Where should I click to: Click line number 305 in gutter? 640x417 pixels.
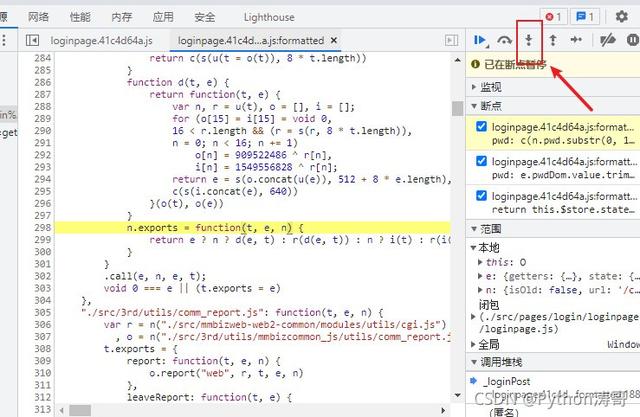tap(42, 313)
